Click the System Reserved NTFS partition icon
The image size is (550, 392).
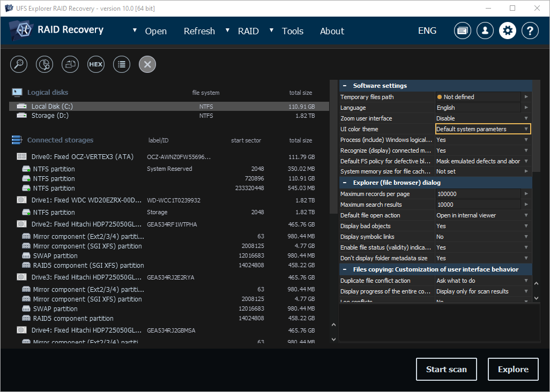26,169
